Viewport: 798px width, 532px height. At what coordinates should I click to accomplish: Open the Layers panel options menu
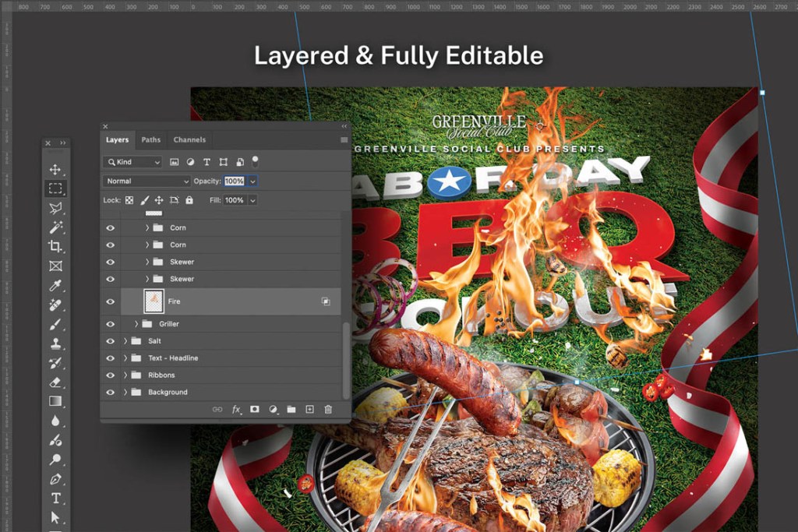tap(344, 140)
